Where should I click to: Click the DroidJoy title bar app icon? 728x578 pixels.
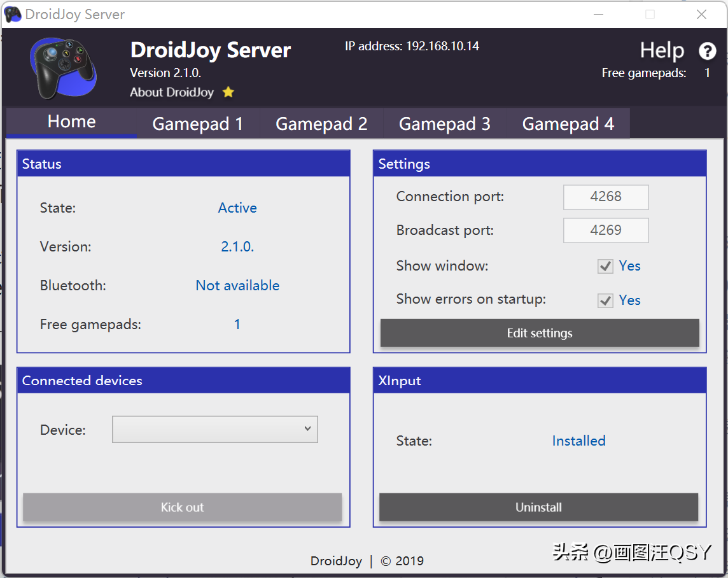point(13,15)
